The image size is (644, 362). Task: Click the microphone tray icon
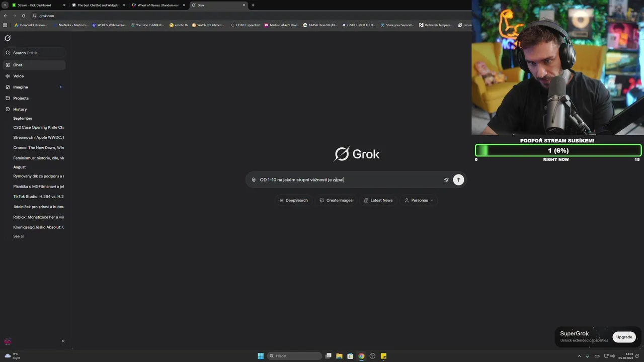(x=587, y=356)
